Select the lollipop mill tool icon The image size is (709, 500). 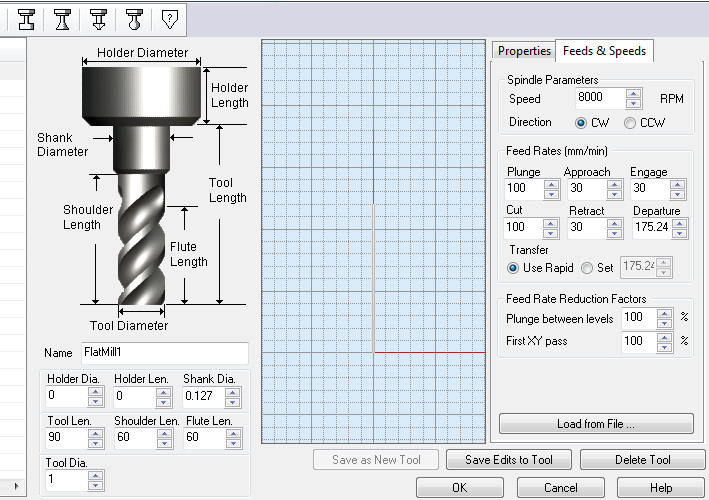tap(134, 19)
